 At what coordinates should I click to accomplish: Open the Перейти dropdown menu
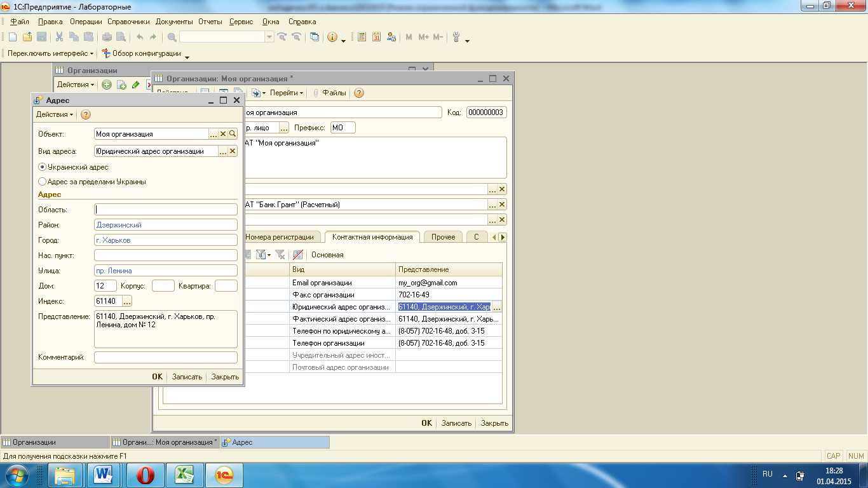(287, 93)
